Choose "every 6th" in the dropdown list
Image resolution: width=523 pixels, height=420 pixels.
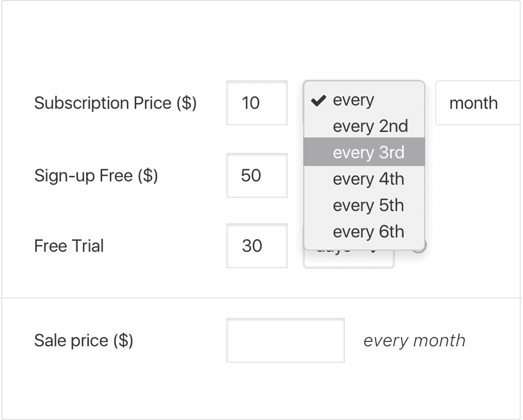(368, 232)
